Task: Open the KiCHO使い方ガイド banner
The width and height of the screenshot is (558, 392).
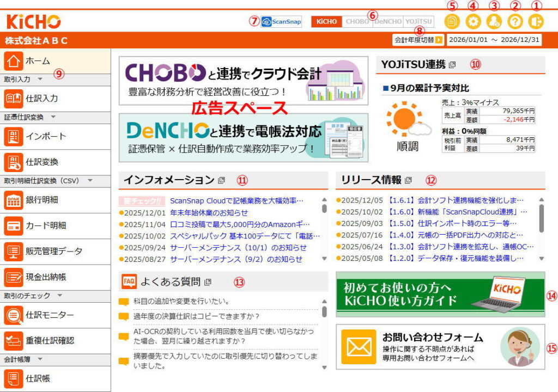Action: point(440,294)
